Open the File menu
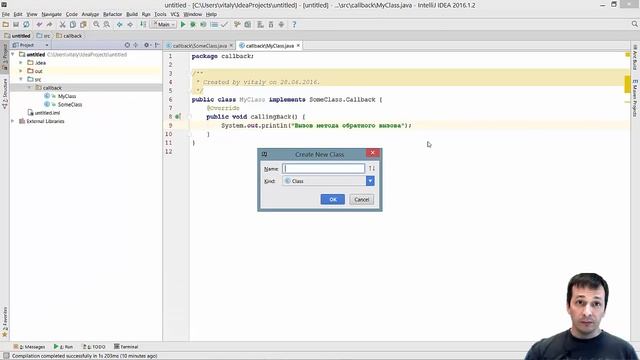640x360 pixels. click(6, 14)
